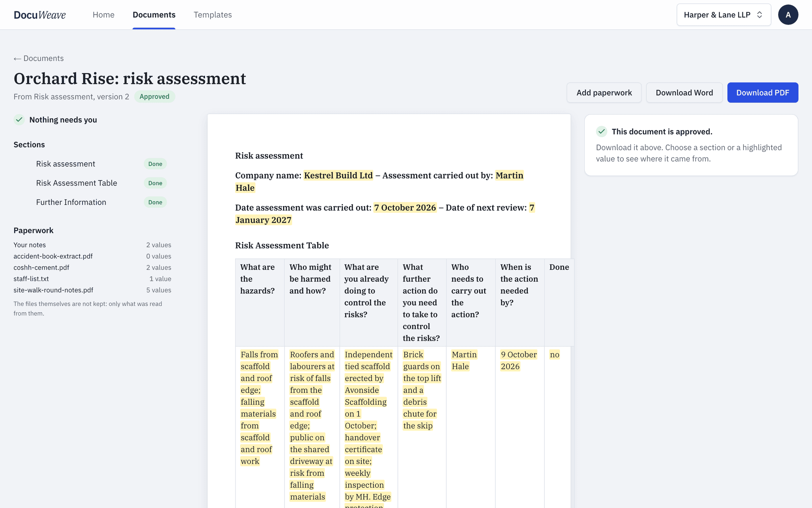Click the DocuWeave logo
This screenshot has height=508, width=812.
[40, 15]
